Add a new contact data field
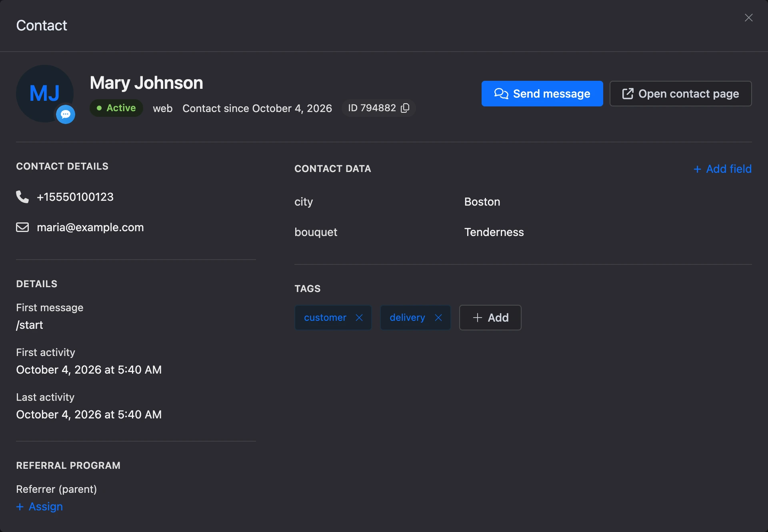 [x=722, y=169]
